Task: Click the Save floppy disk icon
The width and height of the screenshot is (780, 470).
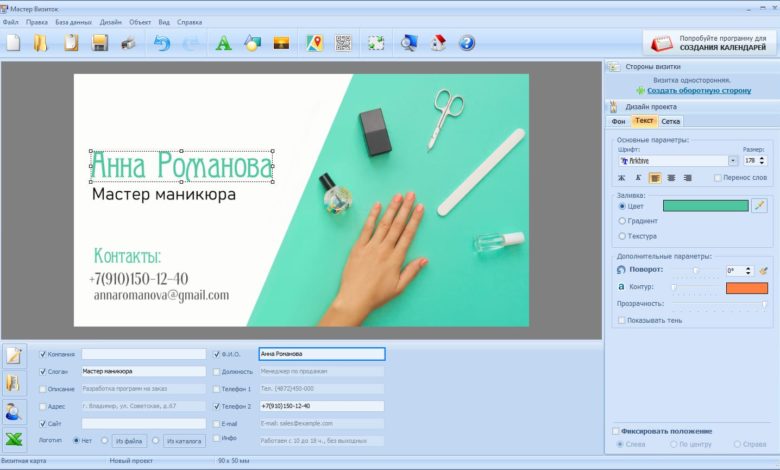Action: pos(100,42)
